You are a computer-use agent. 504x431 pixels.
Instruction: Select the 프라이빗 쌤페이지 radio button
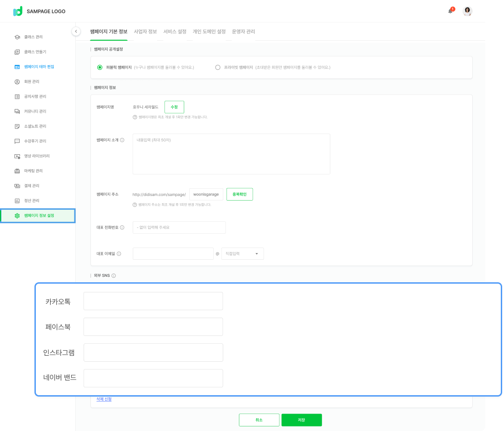(218, 67)
